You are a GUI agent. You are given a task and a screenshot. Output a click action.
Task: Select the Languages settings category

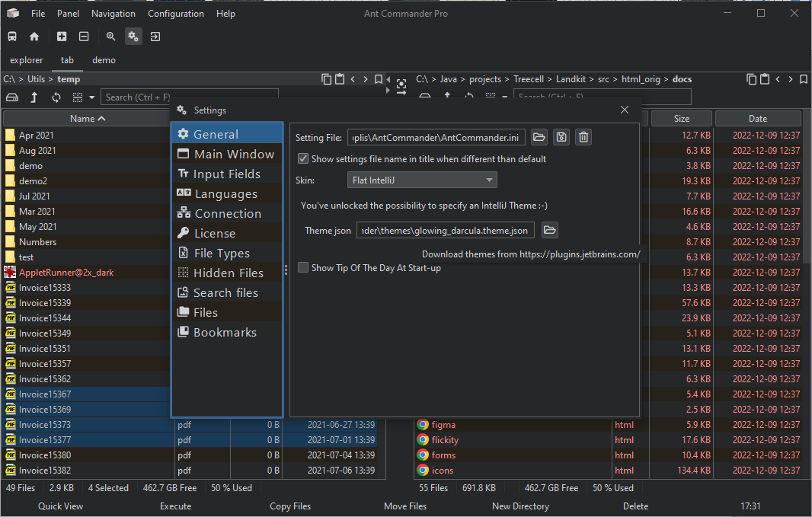(x=227, y=193)
